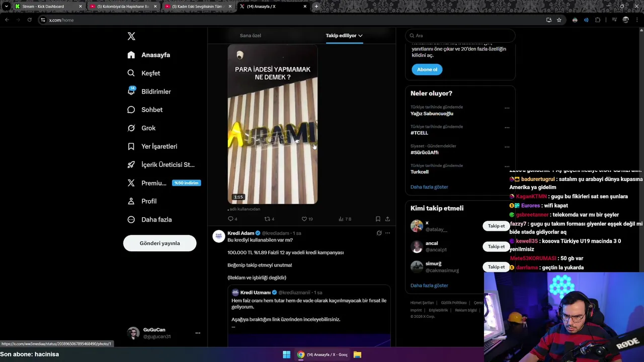Play the PARA İADESİ video thumbnail
644x362 pixels.
(x=273, y=124)
